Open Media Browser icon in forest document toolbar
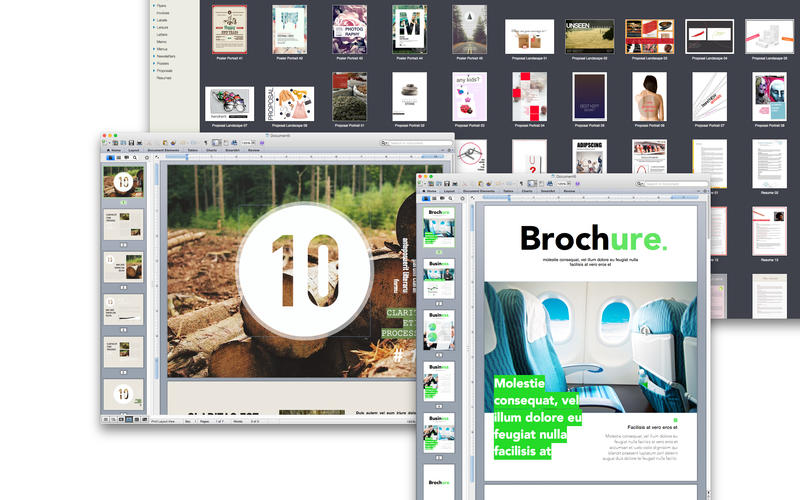The width and height of the screenshot is (800, 500). click(234, 143)
